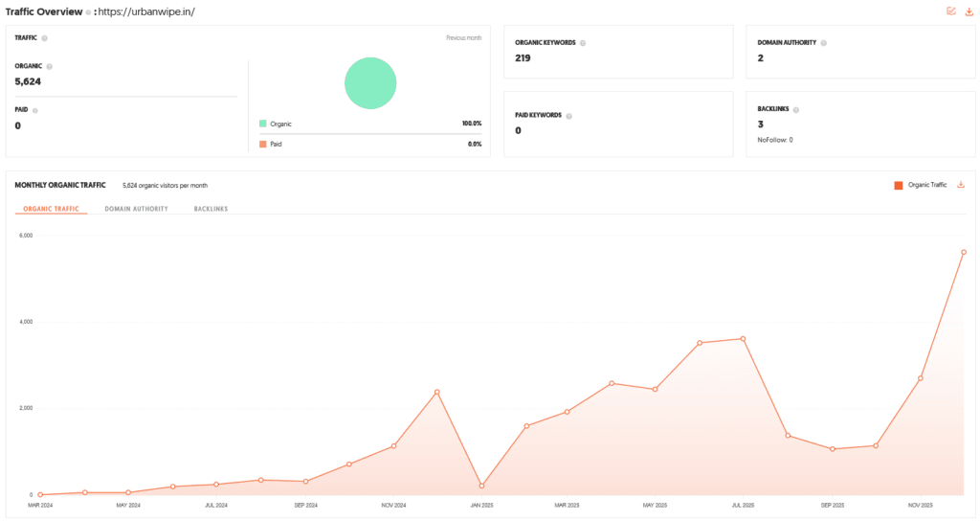Screen dimensions: 980x521
Task: Click the 4,000 y-axis label
Action: pyautogui.click(x=26, y=322)
